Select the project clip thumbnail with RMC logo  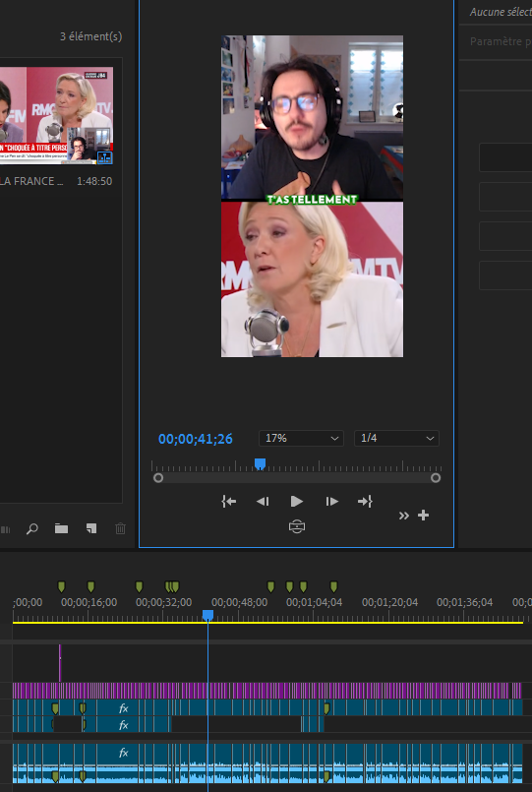click(x=56, y=116)
